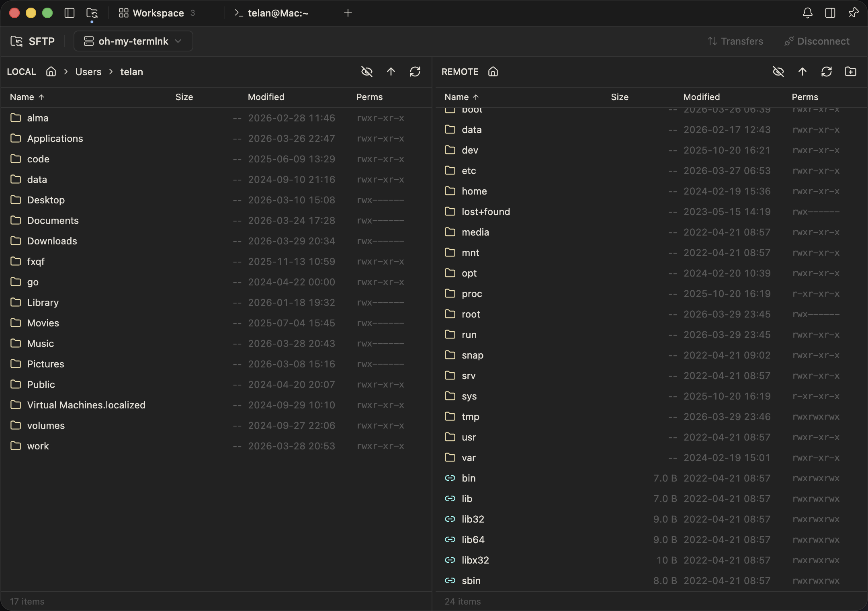Select the remote home folder
The width and height of the screenshot is (868, 611).
point(651,191)
